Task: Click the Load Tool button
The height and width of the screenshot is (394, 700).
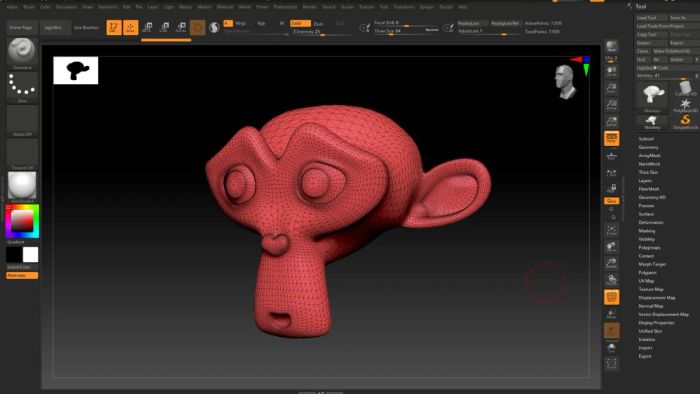Action: point(652,18)
